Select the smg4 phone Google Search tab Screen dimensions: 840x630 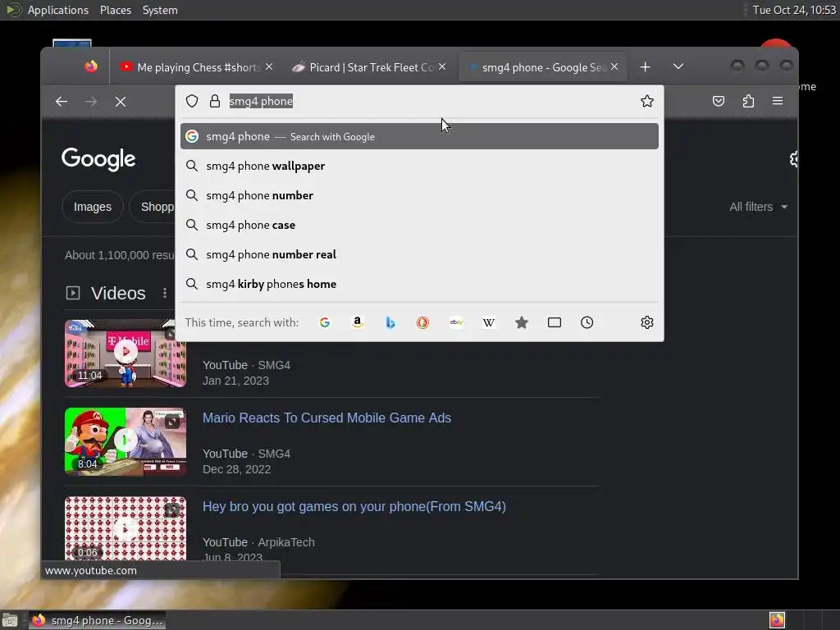coord(543,67)
